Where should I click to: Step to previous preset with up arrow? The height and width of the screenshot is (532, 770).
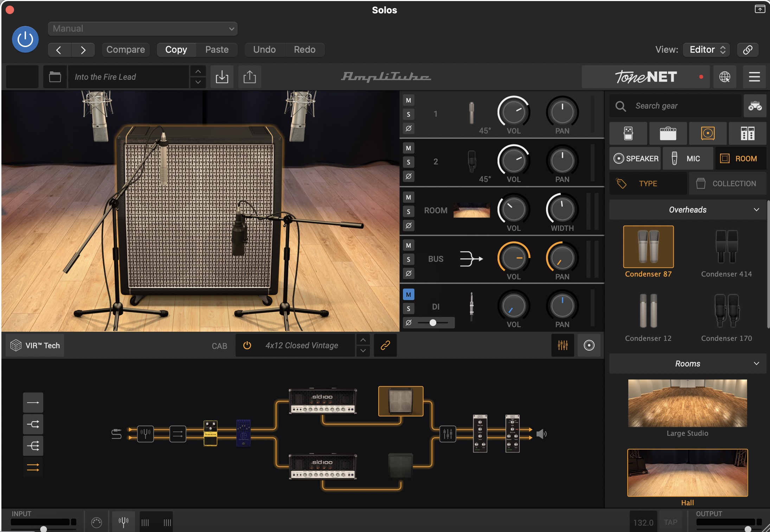(198, 71)
